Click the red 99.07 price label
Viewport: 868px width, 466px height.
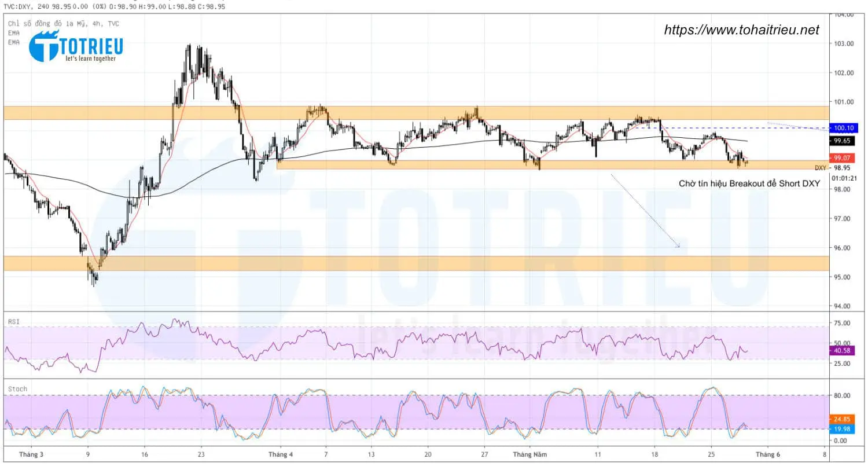pyautogui.click(x=844, y=157)
